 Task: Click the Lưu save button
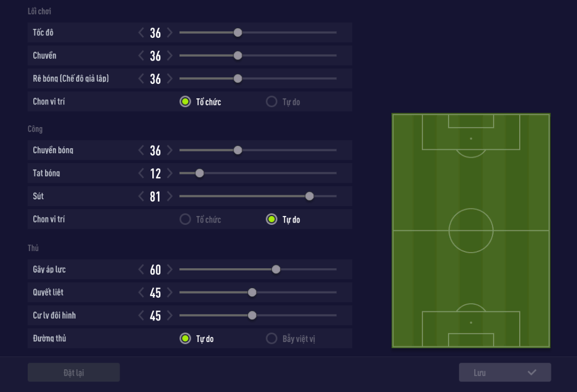pos(505,373)
